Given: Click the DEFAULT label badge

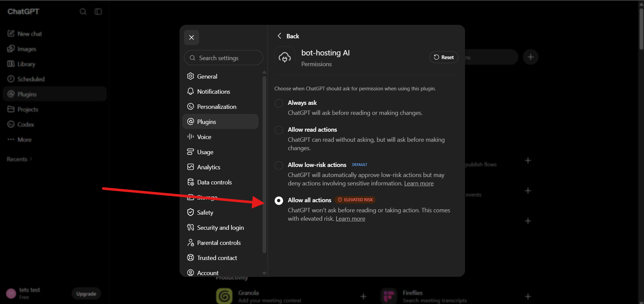Looking at the screenshot, I should [x=360, y=165].
